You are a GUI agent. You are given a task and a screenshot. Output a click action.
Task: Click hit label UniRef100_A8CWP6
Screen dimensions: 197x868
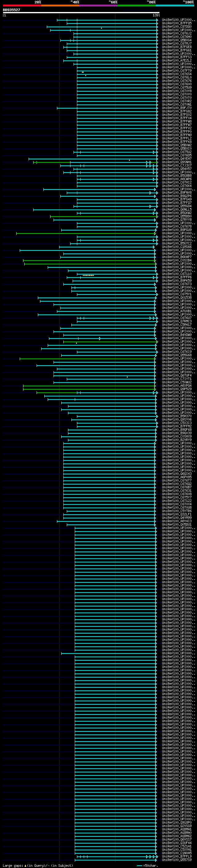click(x=177, y=179)
